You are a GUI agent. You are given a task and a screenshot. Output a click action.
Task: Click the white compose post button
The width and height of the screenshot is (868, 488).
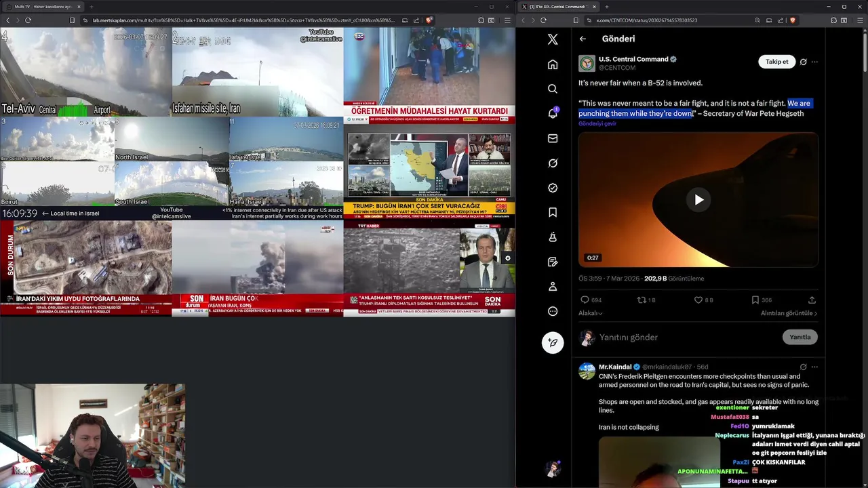point(553,342)
